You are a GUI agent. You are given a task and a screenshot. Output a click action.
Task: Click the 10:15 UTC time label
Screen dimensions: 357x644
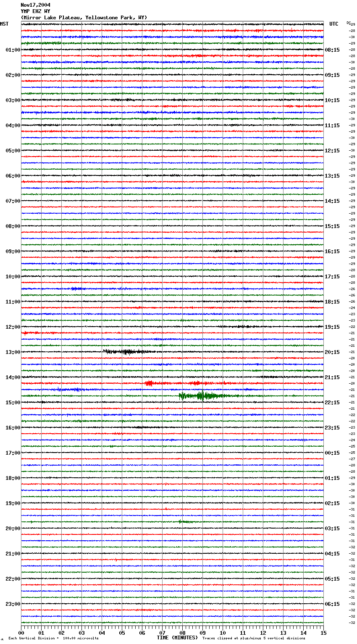coord(332,100)
